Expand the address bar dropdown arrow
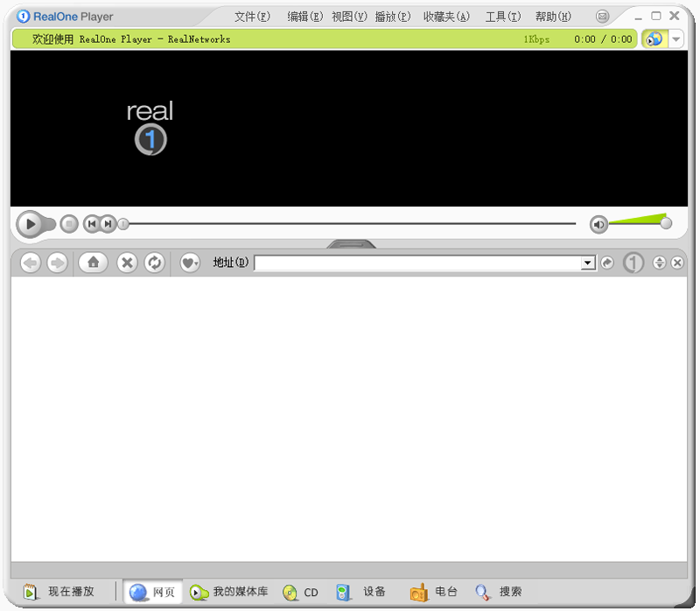This screenshot has height=611, width=700. (588, 263)
